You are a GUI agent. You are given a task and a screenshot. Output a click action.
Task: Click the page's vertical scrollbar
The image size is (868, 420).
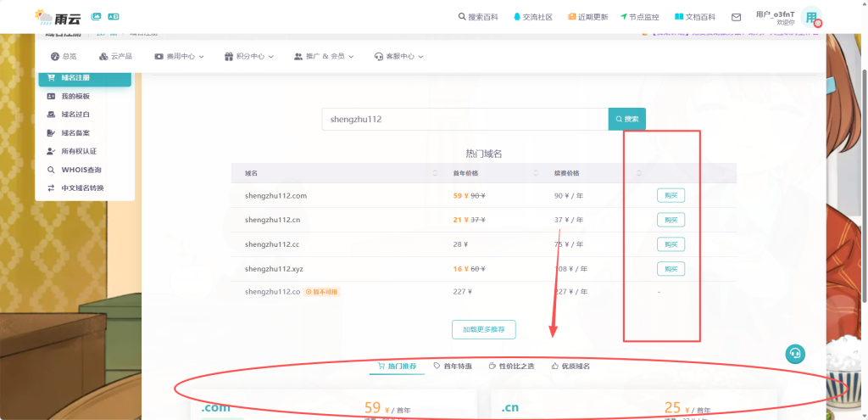coord(862,212)
